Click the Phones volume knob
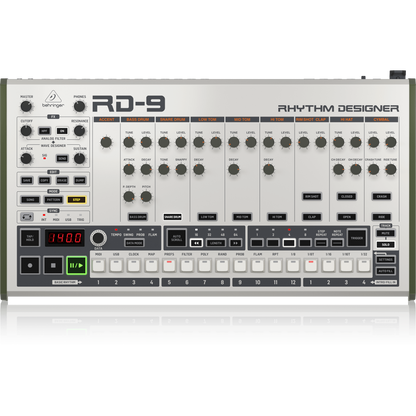This screenshot has height=416, width=416. [79, 106]
